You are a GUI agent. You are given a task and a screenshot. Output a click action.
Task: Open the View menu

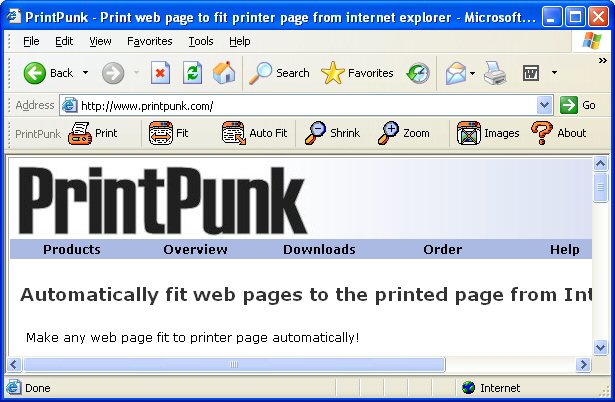point(100,41)
